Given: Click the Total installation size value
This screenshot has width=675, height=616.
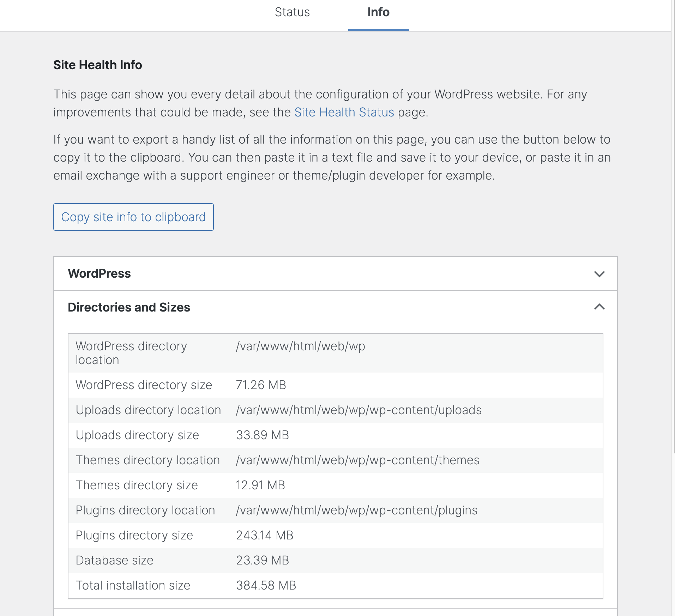Looking at the screenshot, I should coord(266,585).
